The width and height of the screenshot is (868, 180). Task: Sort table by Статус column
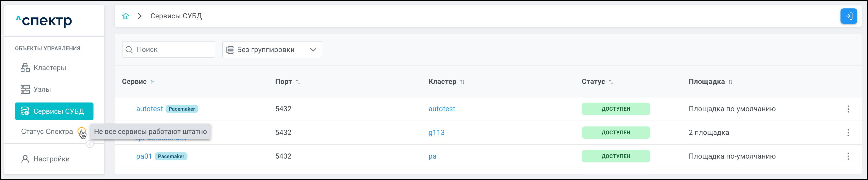(611, 82)
